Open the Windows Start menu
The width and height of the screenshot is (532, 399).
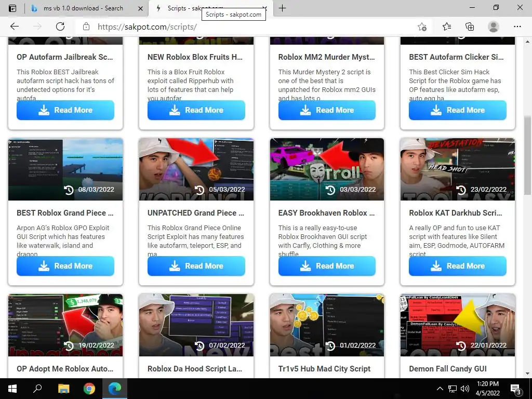[12, 389]
